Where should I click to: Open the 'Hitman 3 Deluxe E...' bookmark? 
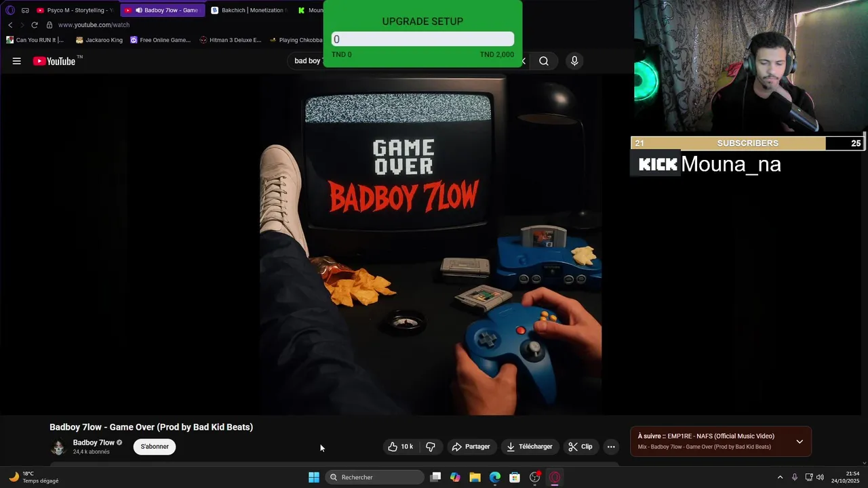231,40
